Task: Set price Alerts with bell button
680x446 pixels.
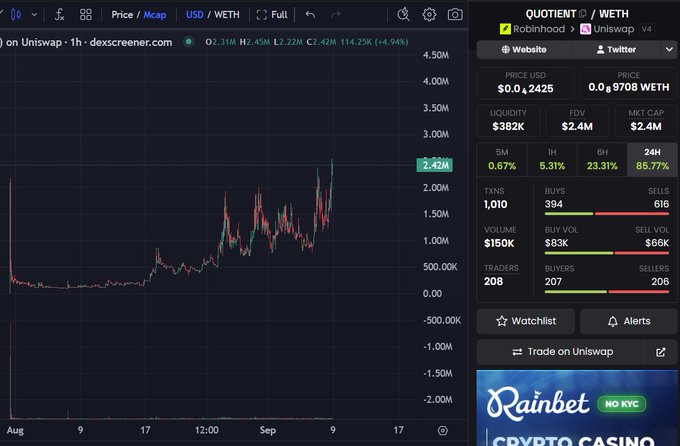Action: pyautogui.click(x=628, y=321)
